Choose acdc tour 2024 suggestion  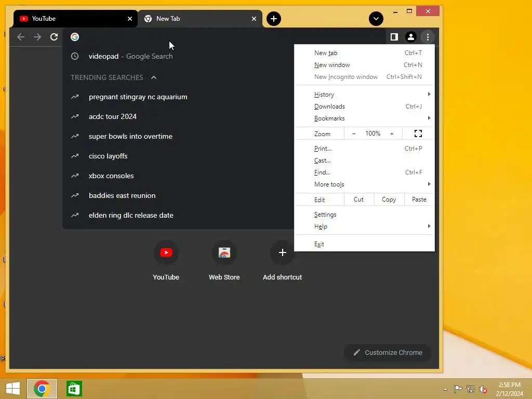click(x=178, y=117)
